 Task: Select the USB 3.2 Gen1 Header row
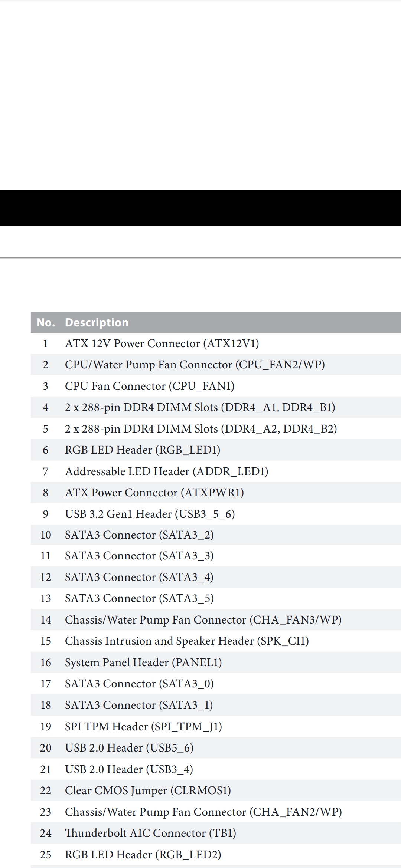tap(216, 514)
